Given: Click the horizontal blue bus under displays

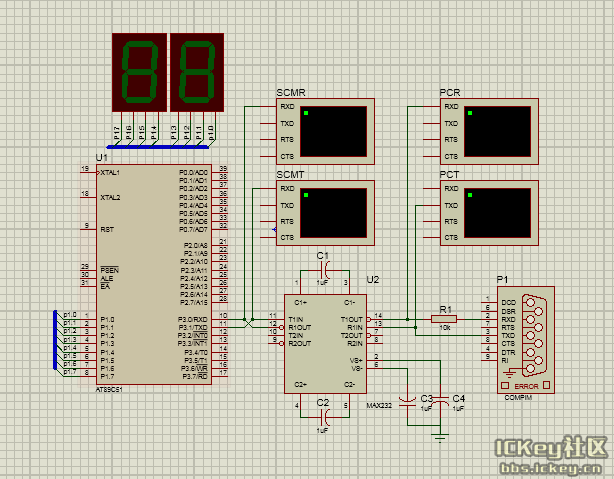Looking at the screenshot, I should click(158, 147).
